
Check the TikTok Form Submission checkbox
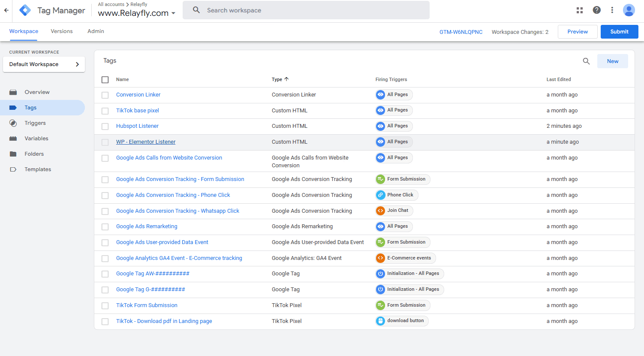pyautogui.click(x=105, y=306)
